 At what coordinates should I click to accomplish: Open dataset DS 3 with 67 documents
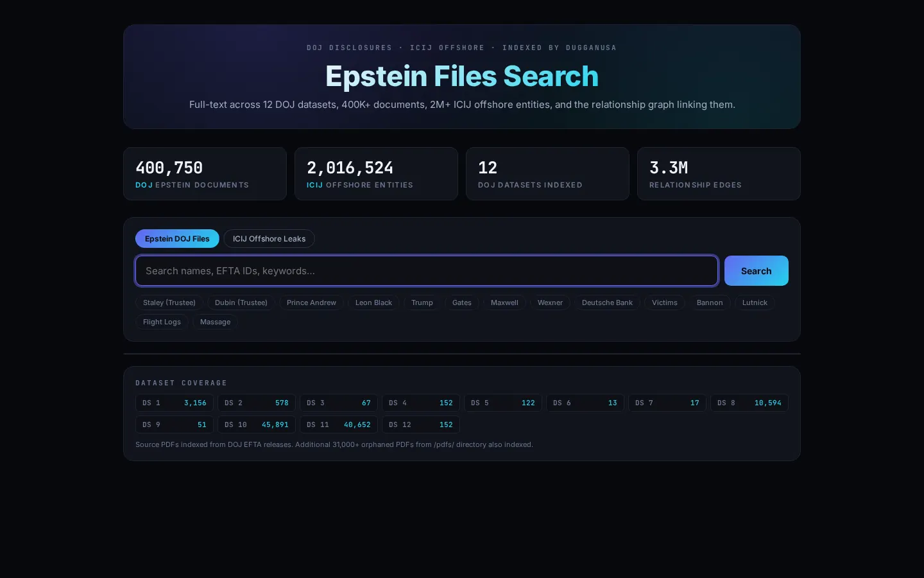(x=339, y=403)
